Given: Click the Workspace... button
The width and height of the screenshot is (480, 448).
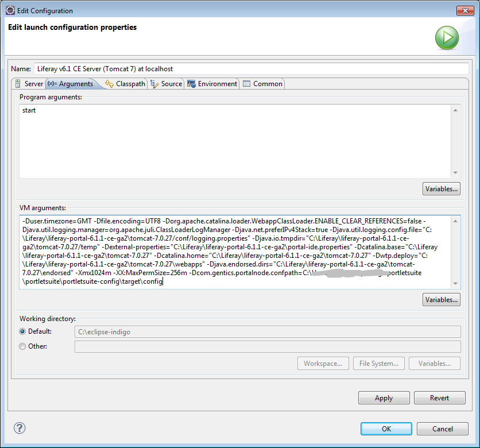Looking at the screenshot, I should (323, 363).
